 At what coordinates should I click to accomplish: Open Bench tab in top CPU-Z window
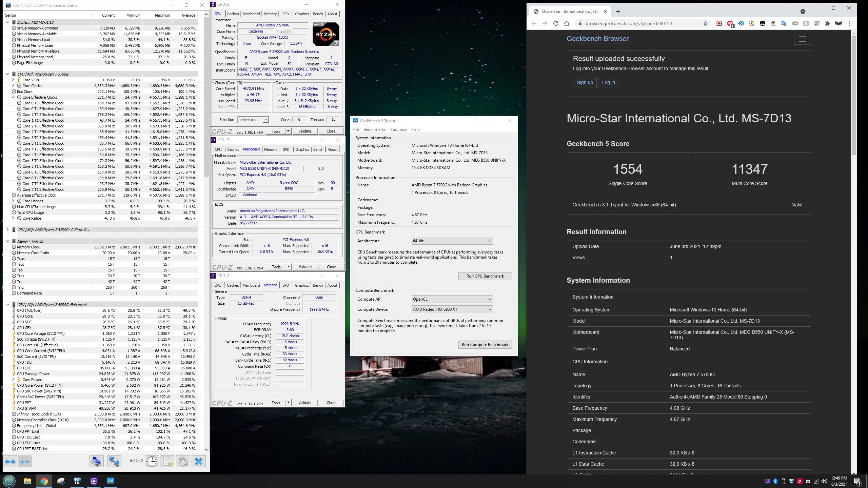pos(318,14)
